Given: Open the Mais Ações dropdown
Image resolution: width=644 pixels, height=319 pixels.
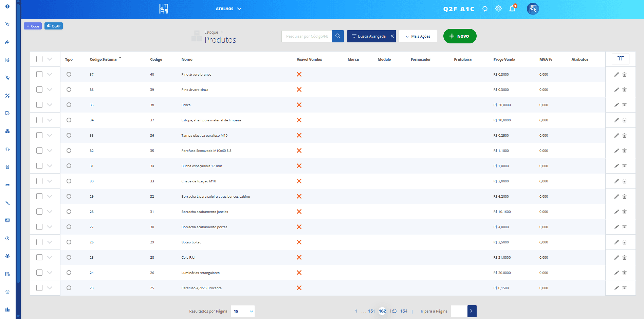Looking at the screenshot, I should coord(418,36).
